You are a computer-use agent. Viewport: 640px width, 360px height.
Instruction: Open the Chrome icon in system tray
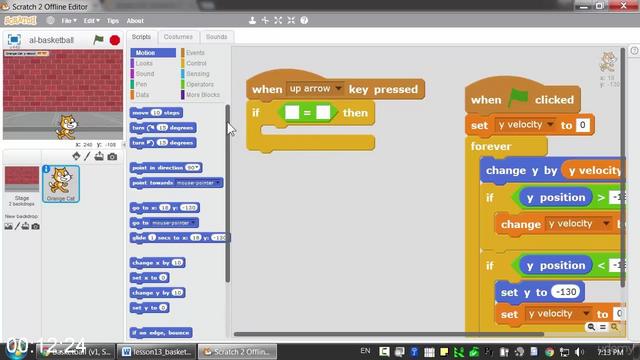click(549, 351)
